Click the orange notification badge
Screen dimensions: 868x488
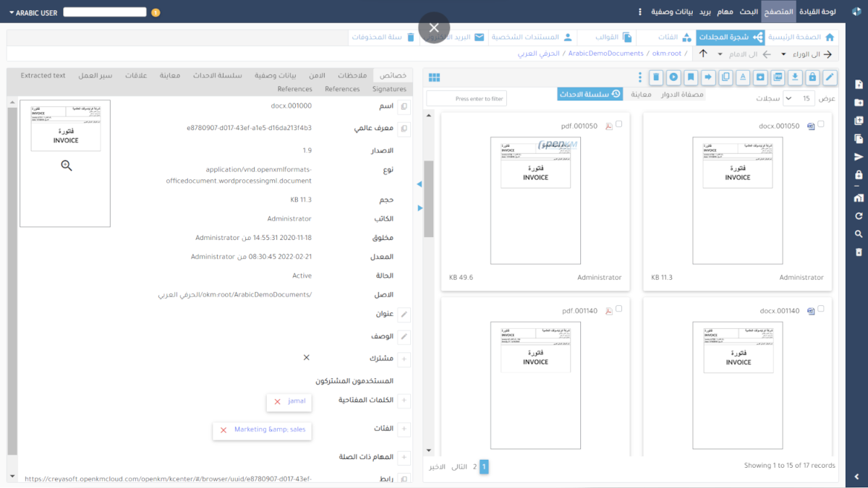tap(156, 12)
